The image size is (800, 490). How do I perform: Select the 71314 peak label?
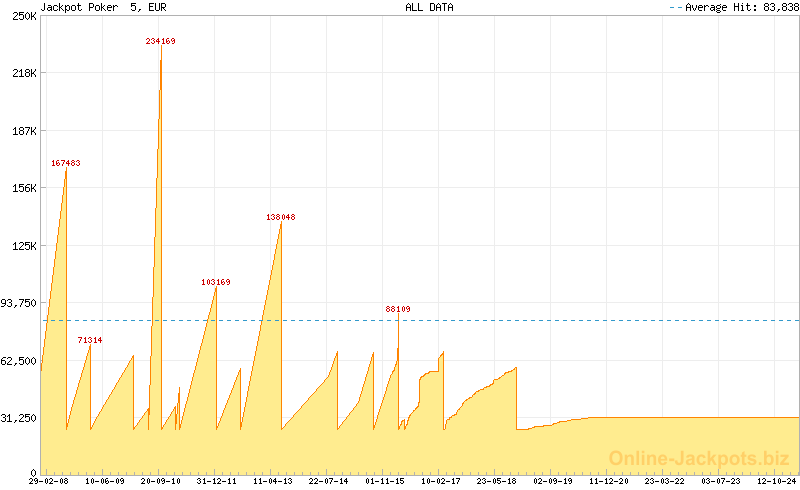click(90, 340)
